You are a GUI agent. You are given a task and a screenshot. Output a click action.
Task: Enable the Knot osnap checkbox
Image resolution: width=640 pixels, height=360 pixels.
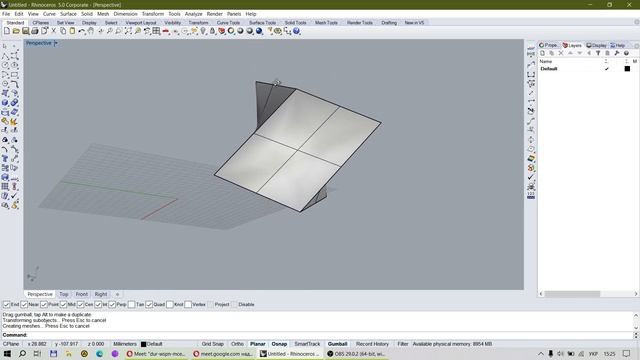(170, 304)
